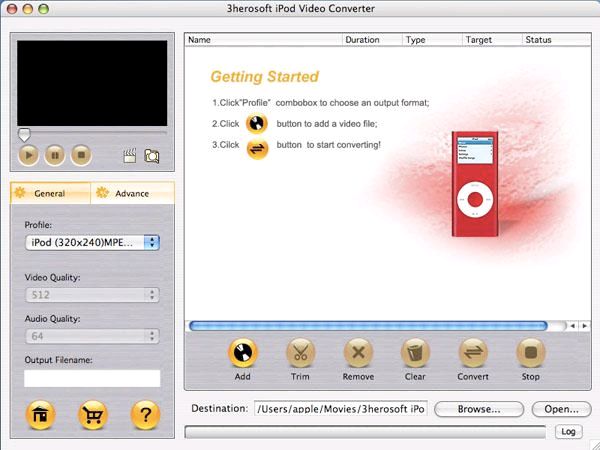Click the Browse... destination button
Screen dimensions: 600x450
[478, 409]
